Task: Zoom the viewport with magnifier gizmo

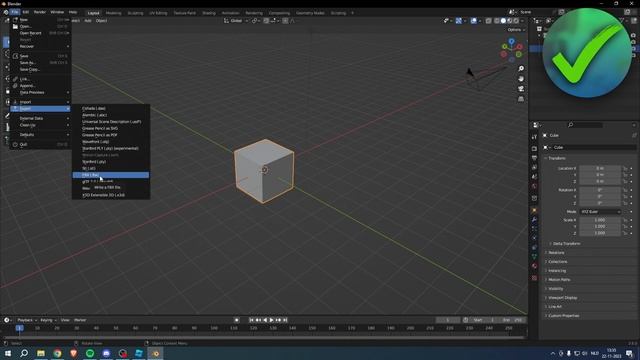Action: [521, 69]
